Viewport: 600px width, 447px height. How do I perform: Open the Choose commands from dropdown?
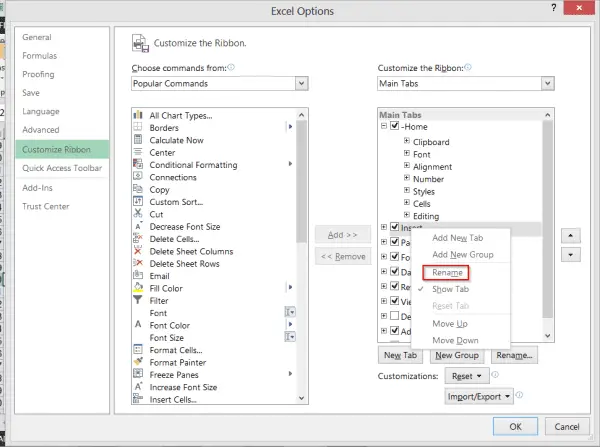click(x=302, y=83)
